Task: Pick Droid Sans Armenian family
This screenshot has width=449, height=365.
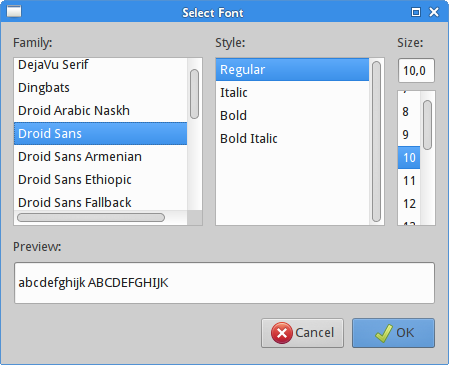Action: click(100, 157)
